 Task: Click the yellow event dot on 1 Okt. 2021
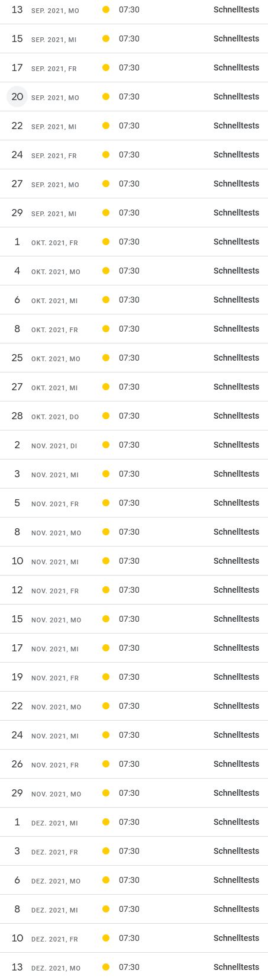(x=106, y=242)
